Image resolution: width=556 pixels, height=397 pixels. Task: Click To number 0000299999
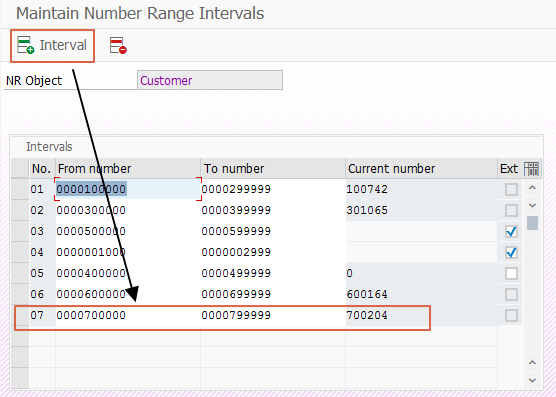click(273, 189)
